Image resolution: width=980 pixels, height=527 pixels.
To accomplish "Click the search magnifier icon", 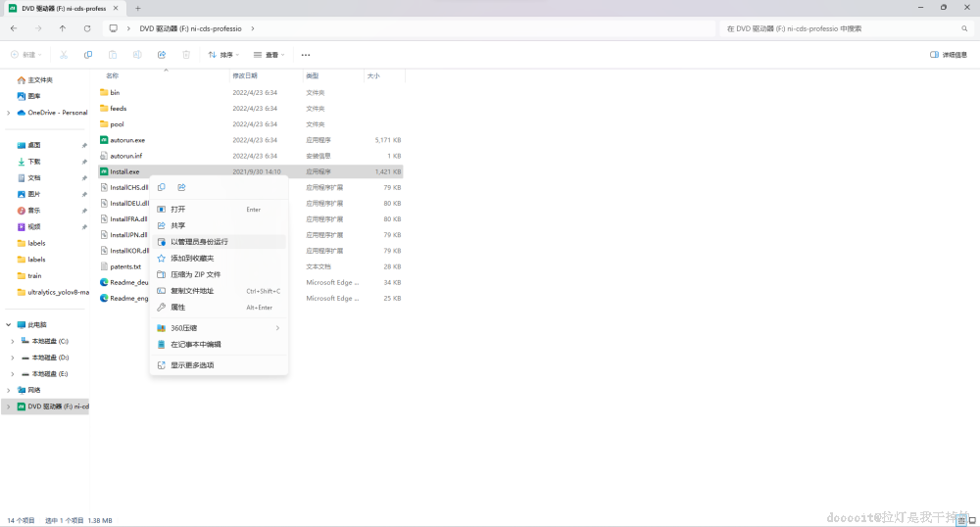I will coord(964,28).
